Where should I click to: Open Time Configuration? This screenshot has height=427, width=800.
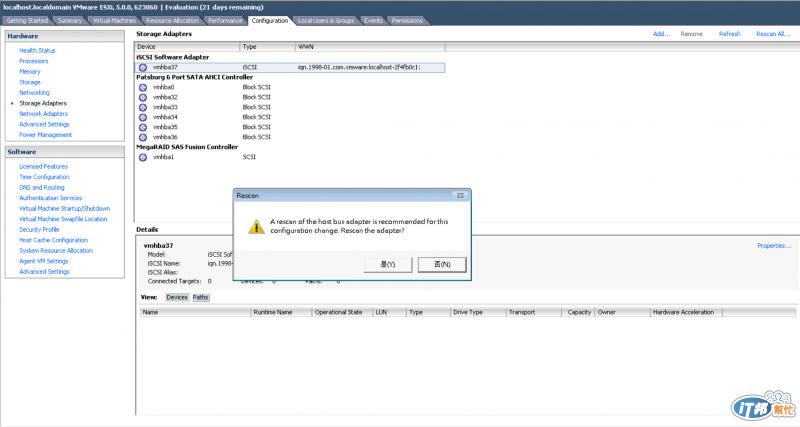pyautogui.click(x=44, y=177)
